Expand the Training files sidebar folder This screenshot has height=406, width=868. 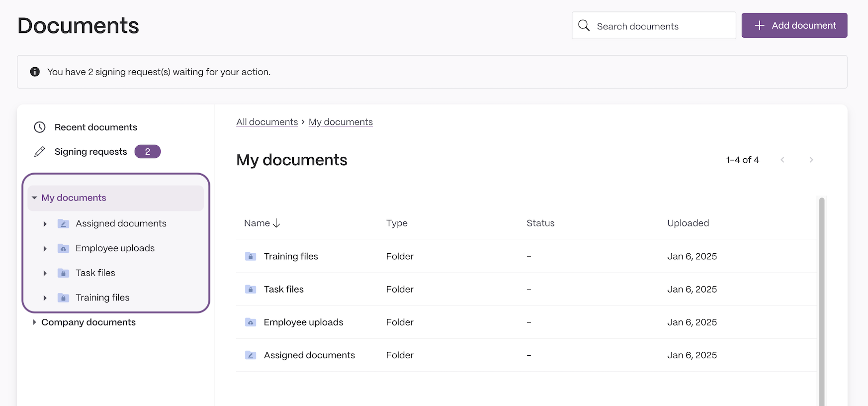pos(45,298)
